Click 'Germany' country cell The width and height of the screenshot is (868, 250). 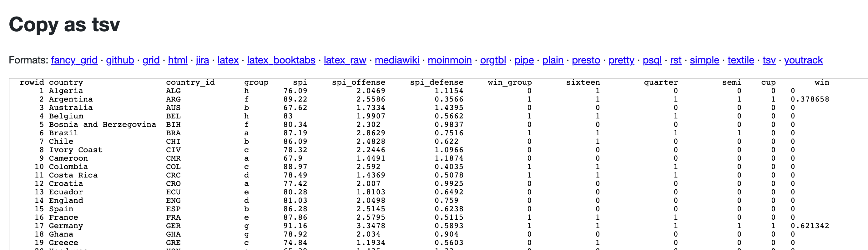tap(66, 225)
